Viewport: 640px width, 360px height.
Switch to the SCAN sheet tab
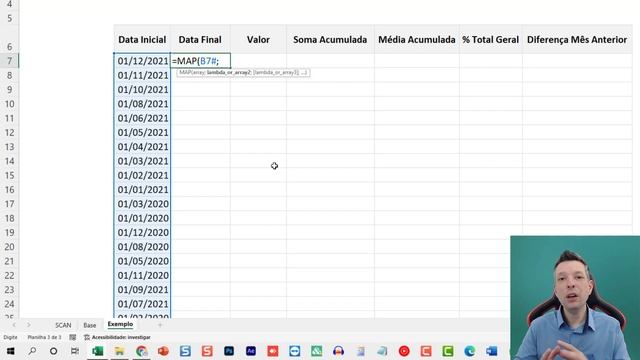click(63, 325)
